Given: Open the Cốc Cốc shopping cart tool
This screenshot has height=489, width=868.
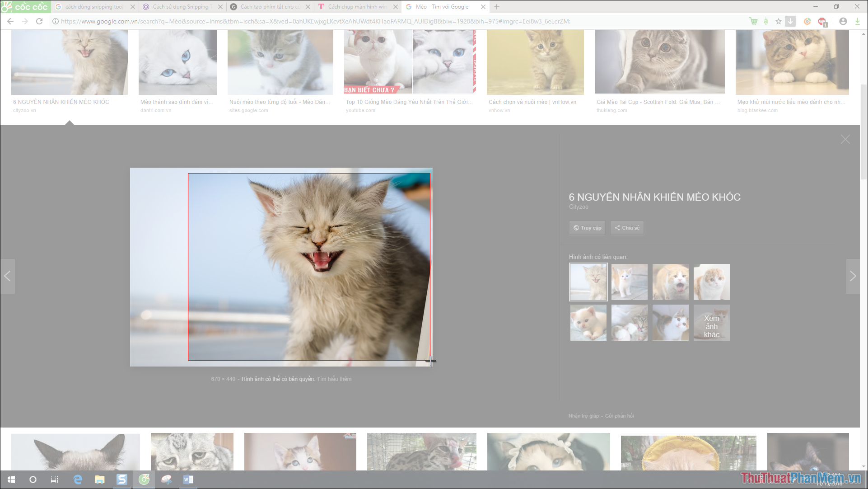Looking at the screenshot, I should click(752, 21).
